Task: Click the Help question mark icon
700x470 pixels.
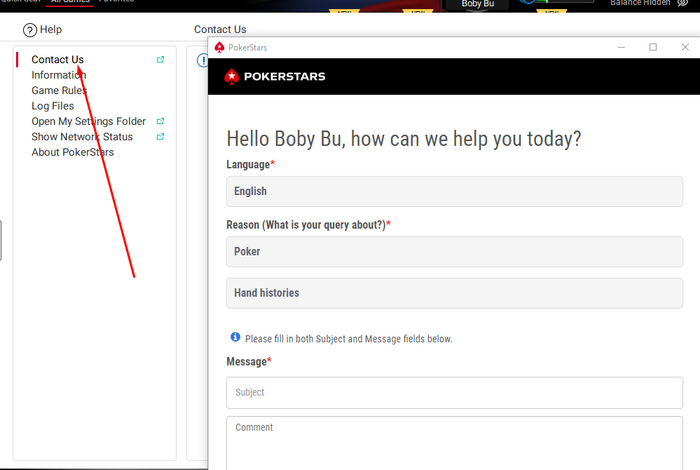Action: point(30,30)
